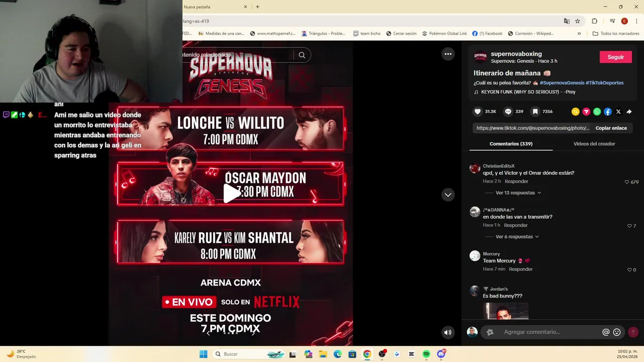Image resolution: width=644 pixels, height=362 pixels.
Task: Close the 'Nueva pestaña' tab
Action: 246,7
